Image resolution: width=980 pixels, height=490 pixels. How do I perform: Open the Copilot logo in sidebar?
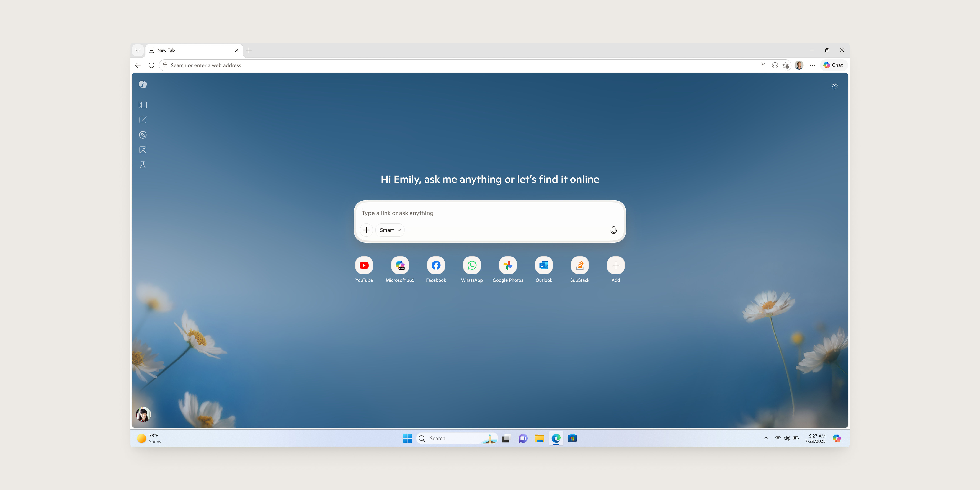(143, 84)
